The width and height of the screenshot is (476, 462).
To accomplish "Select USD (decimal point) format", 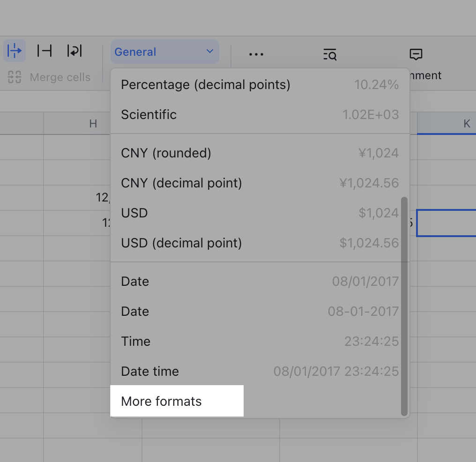I will tap(182, 243).
